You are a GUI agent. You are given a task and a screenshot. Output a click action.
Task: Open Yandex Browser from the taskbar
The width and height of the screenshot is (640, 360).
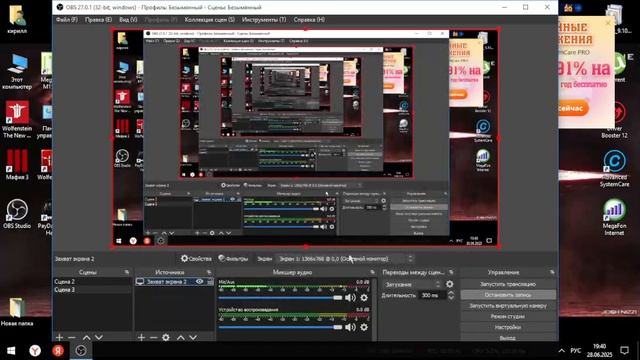(x=35, y=351)
